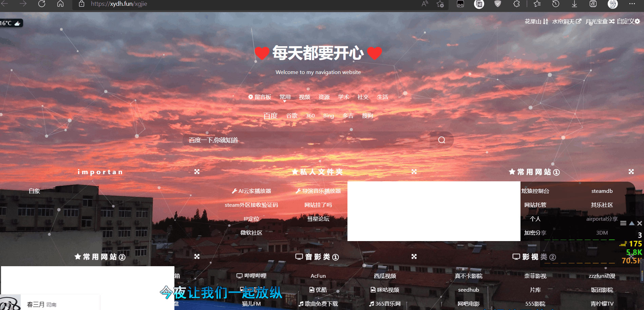
Task: Select Bing as the search engine
Action: pyautogui.click(x=328, y=116)
